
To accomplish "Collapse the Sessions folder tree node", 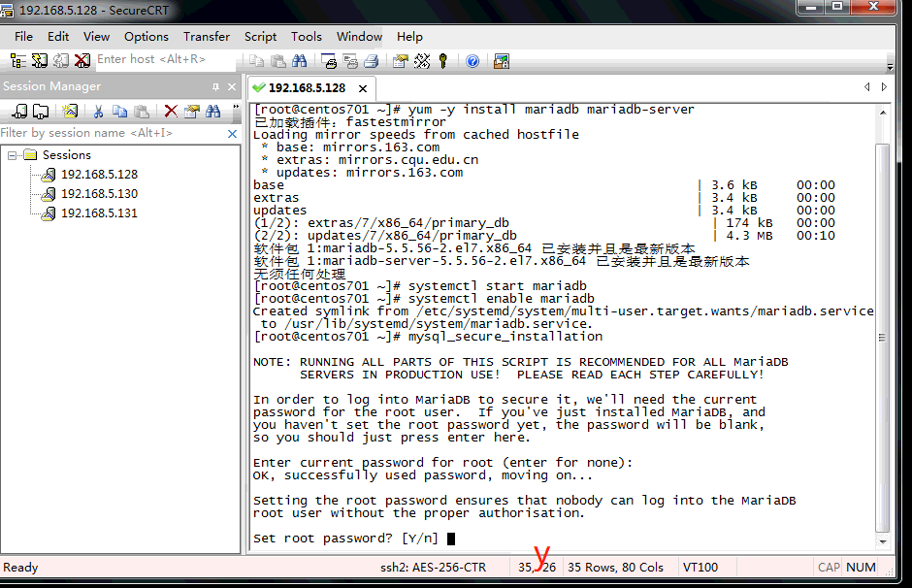I will click(x=12, y=155).
